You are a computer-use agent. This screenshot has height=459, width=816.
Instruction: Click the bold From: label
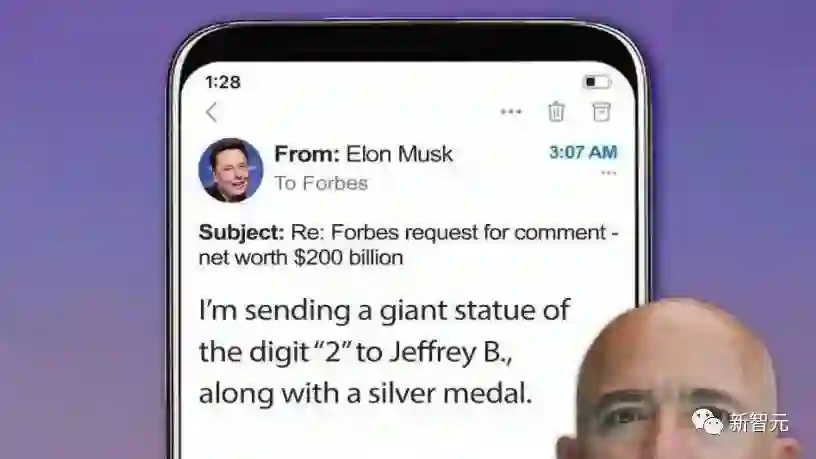pyautogui.click(x=307, y=154)
